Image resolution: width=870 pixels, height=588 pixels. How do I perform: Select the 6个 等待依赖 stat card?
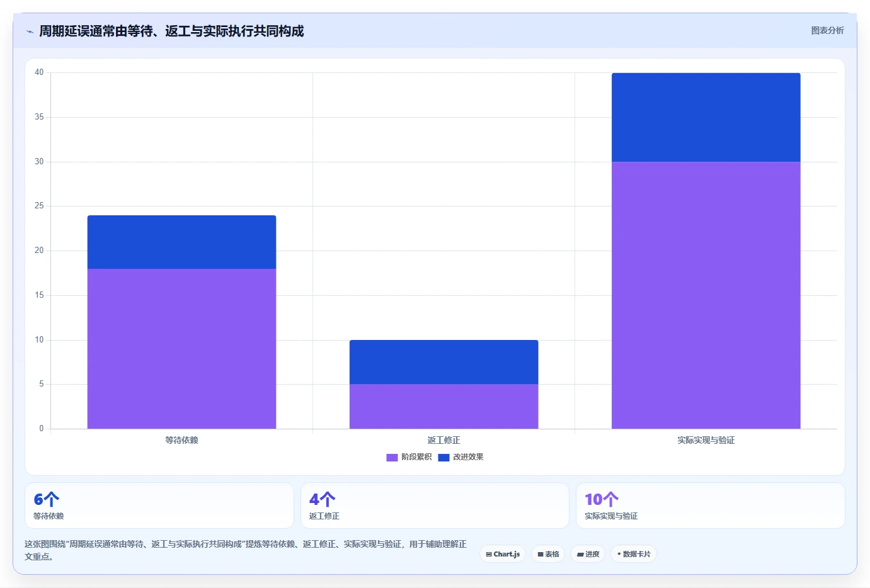(x=159, y=506)
